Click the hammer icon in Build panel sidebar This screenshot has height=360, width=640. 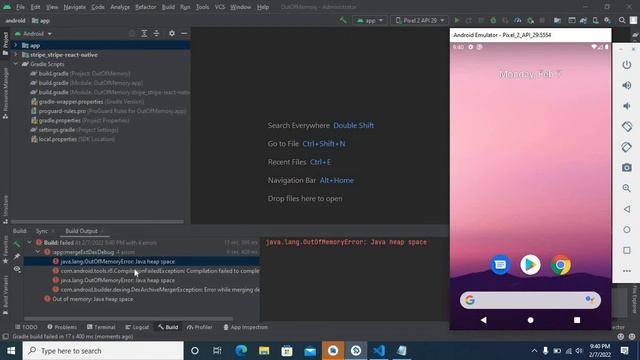click(17, 244)
